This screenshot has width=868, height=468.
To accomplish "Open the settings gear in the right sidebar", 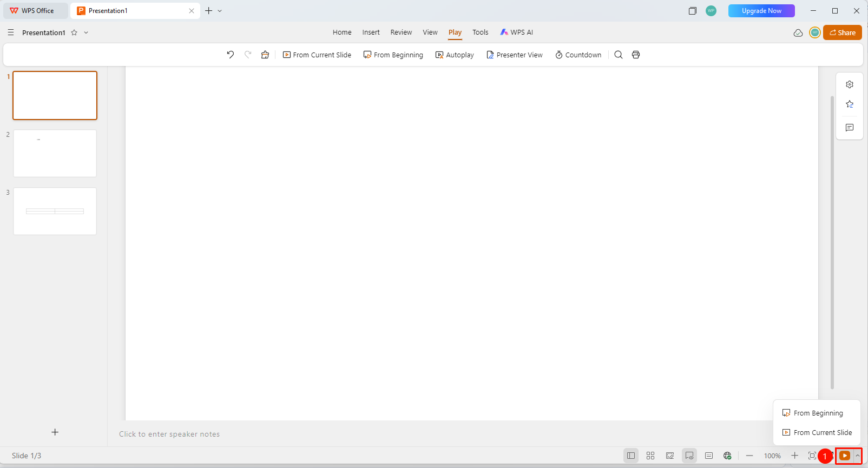I will 850,84.
